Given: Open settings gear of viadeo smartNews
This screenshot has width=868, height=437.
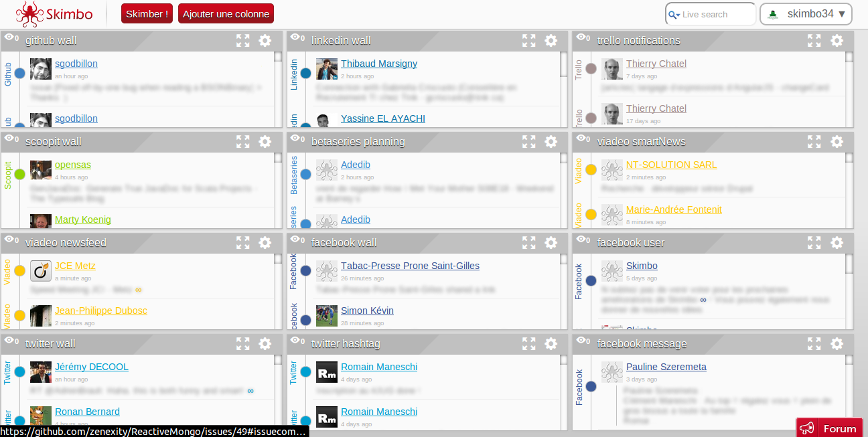Looking at the screenshot, I should tap(837, 142).
